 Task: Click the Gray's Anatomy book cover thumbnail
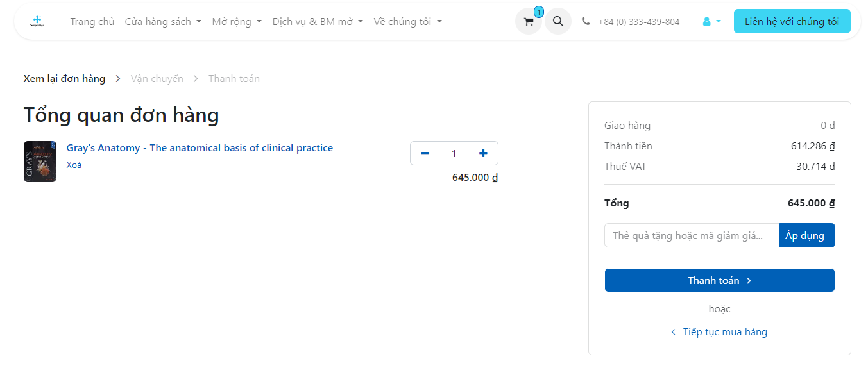(x=40, y=162)
